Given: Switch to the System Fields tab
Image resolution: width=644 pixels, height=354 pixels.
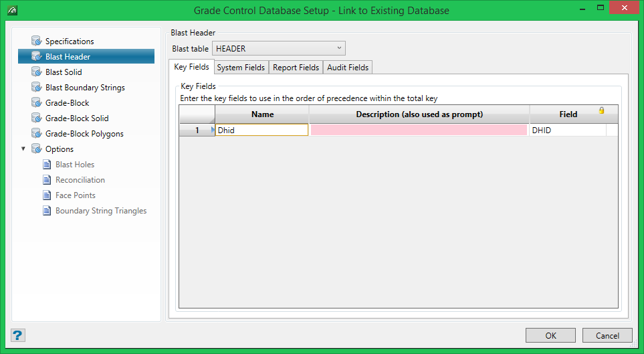Looking at the screenshot, I should 241,68.
